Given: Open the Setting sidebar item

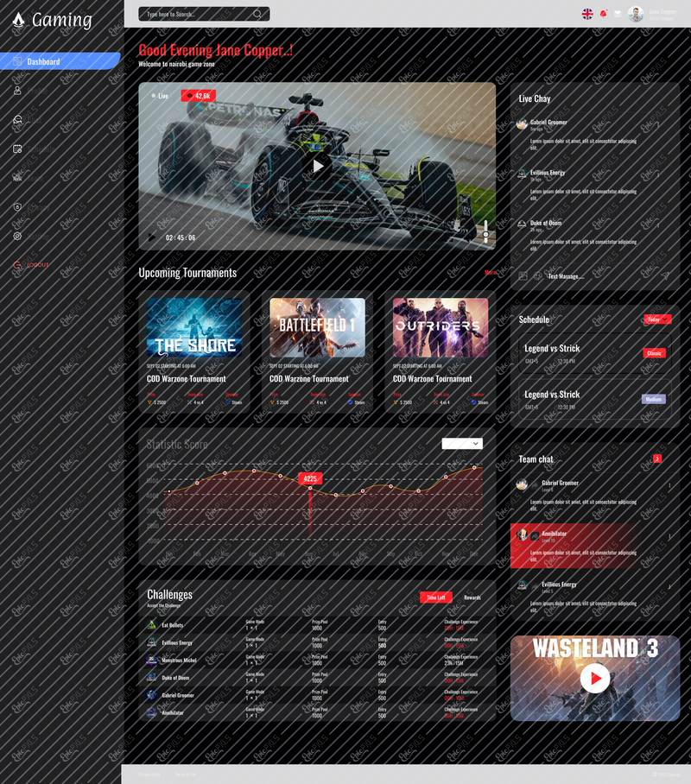Looking at the screenshot, I should [31, 236].
